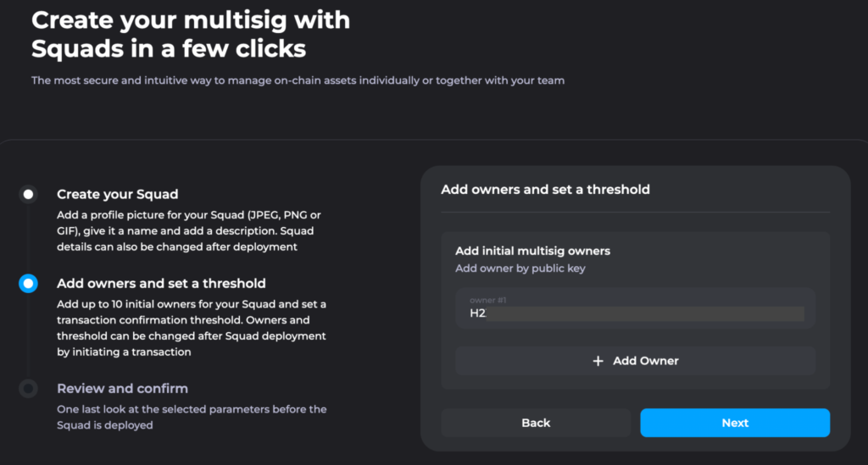Click the Add owner by public key text
This screenshot has height=465, width=868.
[520, 268]
